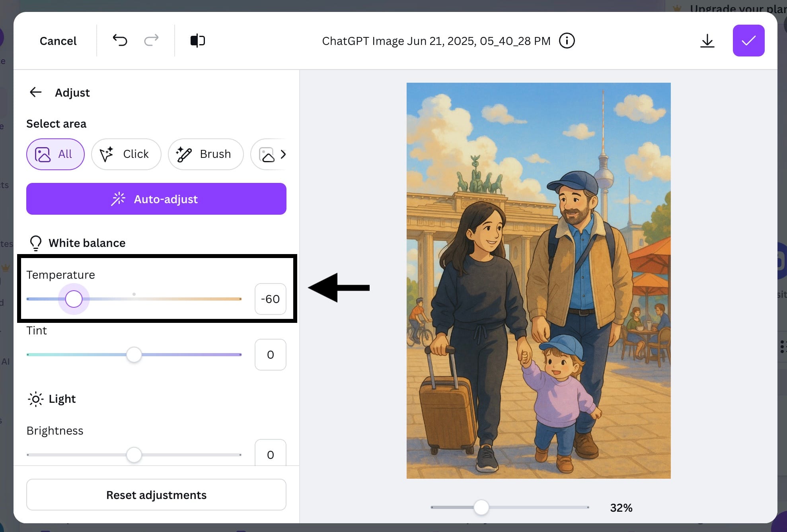
Task: Click the White balance lightbulb icon
Action: pyautogui.click(x=36, y=243)
